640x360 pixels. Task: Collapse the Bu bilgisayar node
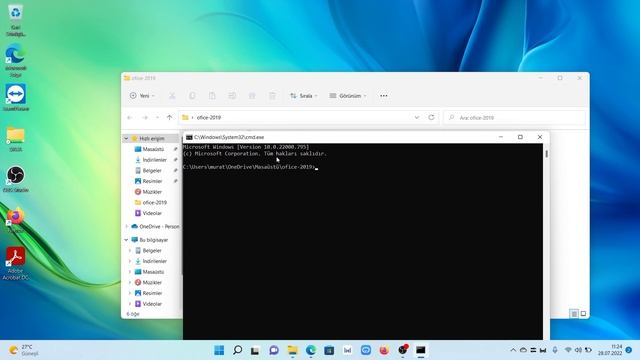[x=126, y=240]
